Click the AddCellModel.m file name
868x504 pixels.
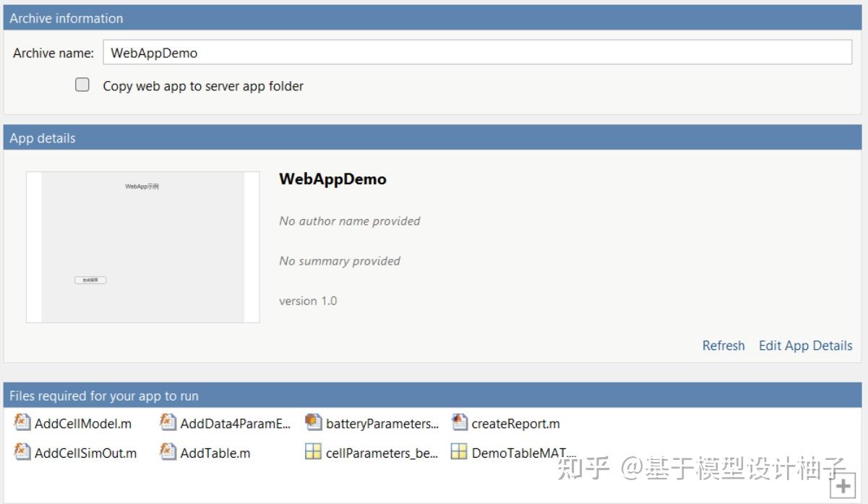[x=83, y=424]
